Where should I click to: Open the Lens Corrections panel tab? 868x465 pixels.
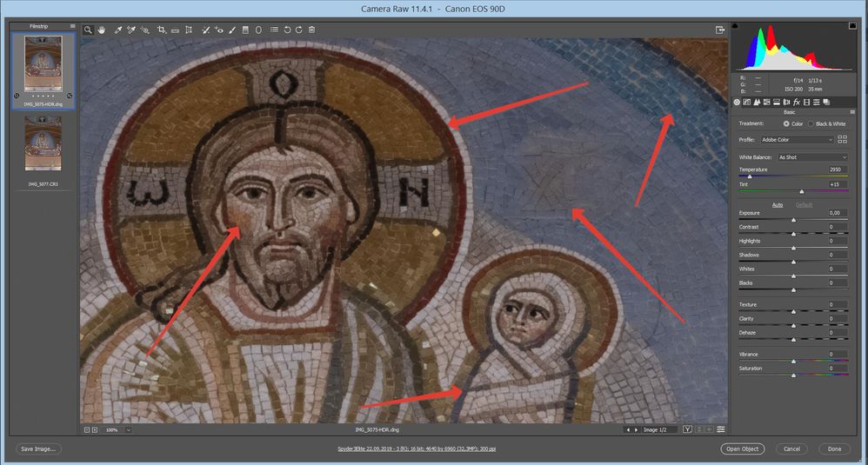[786, 103]
